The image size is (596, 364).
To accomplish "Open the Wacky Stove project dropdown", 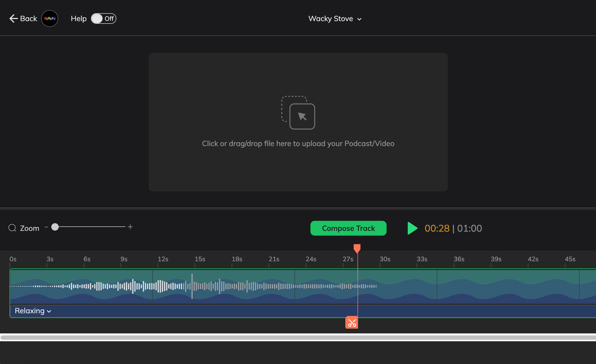I will click(x=331, y=18).
